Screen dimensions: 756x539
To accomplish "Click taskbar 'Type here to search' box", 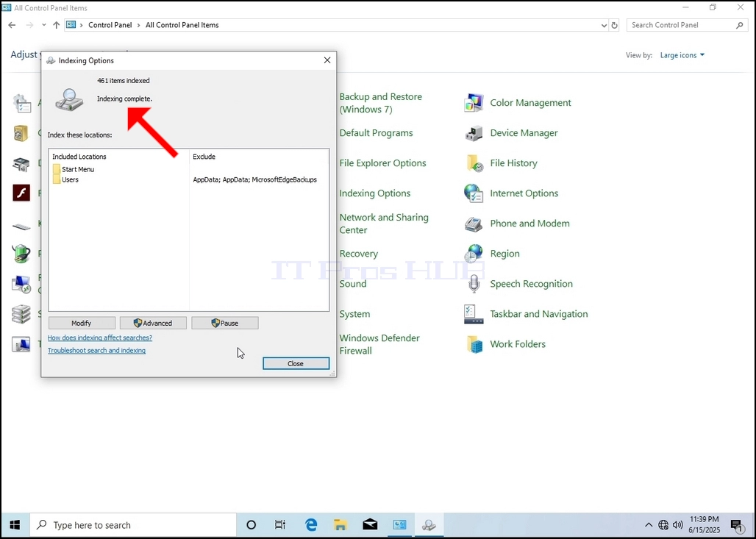I will [x=134, y=525].
